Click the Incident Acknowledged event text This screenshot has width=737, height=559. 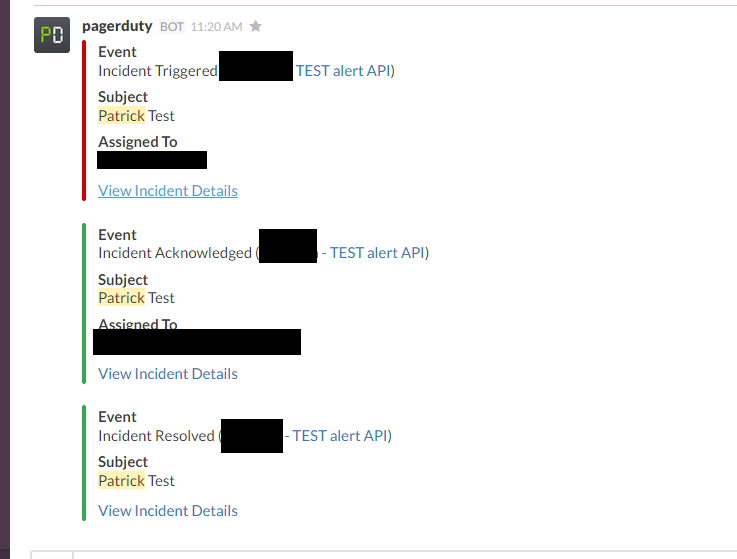[175, 252]
